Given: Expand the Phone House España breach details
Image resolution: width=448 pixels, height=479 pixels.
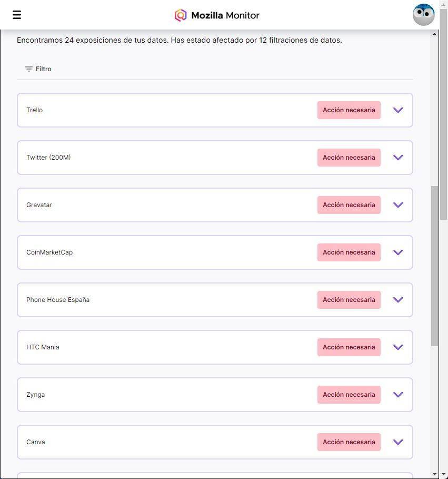Looking at the screenshot, I should click(398, 300).
